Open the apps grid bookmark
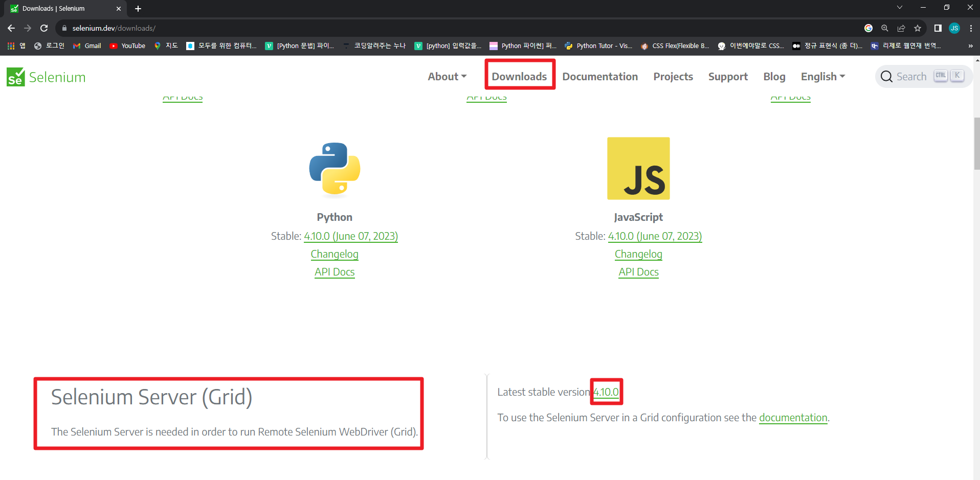 coord(16,46)
